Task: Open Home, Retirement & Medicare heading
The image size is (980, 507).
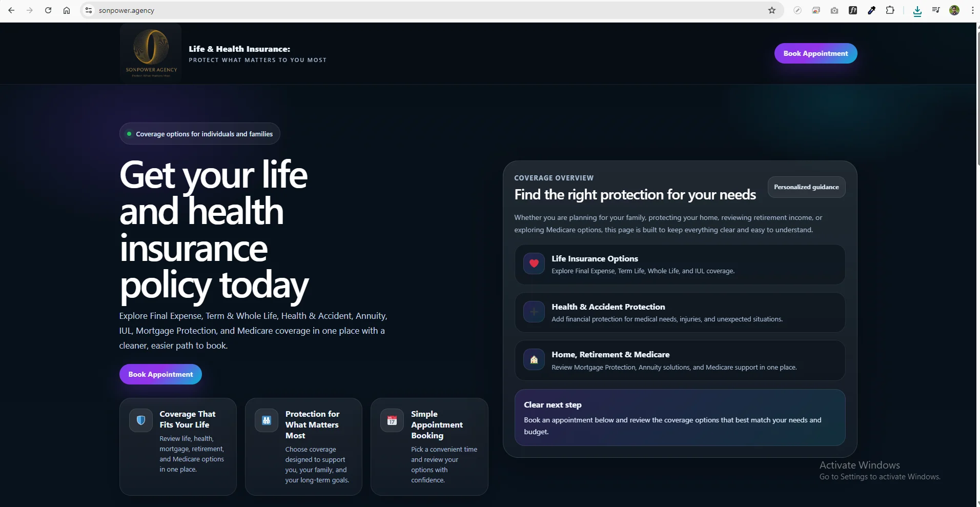Action: pos(610,354)
